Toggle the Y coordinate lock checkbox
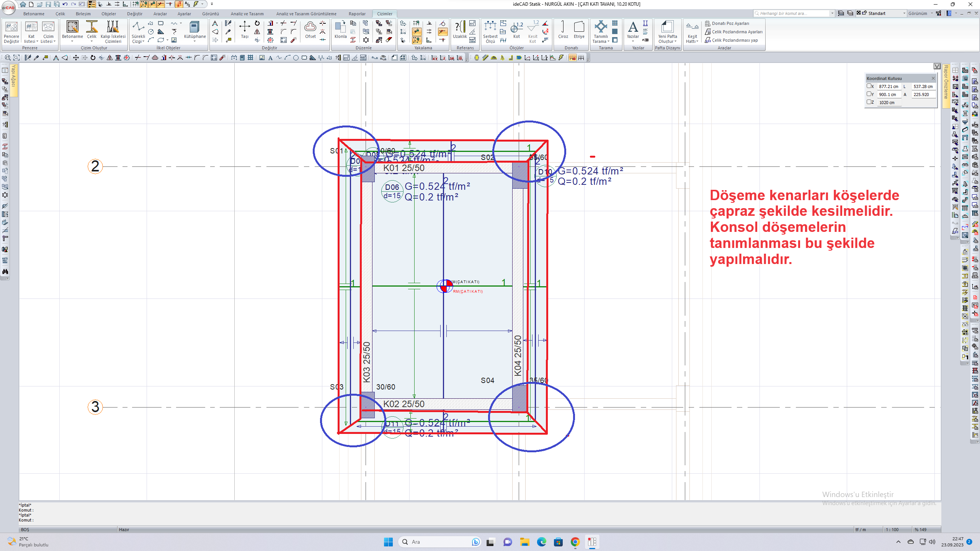 [x=869, y=94]
